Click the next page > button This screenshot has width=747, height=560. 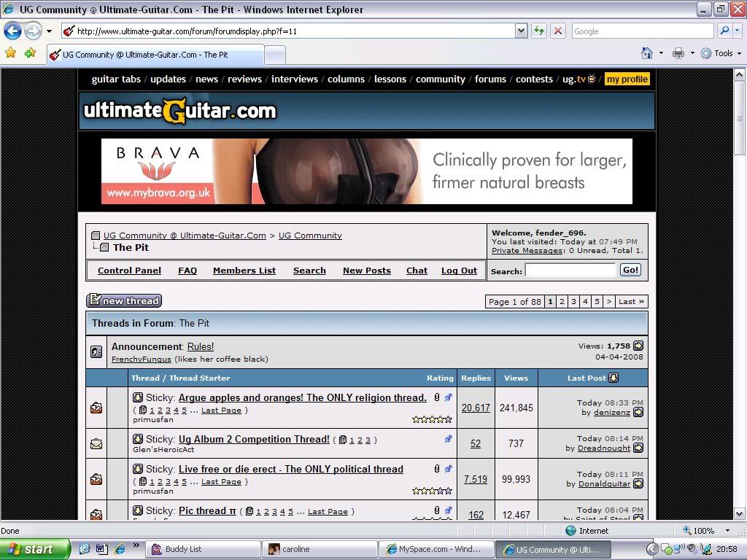(x=609, y=301)
